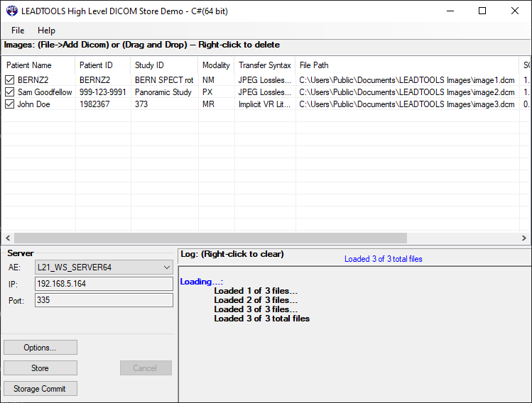Click the LEADTOOLS MED app icon in title bar
Screen dimensions: 532x403
(12, 11)
